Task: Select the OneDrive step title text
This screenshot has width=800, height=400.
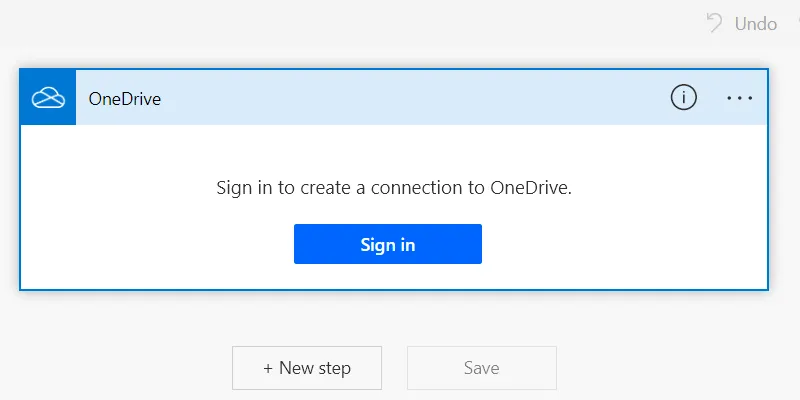Action: tap(125, 98)
